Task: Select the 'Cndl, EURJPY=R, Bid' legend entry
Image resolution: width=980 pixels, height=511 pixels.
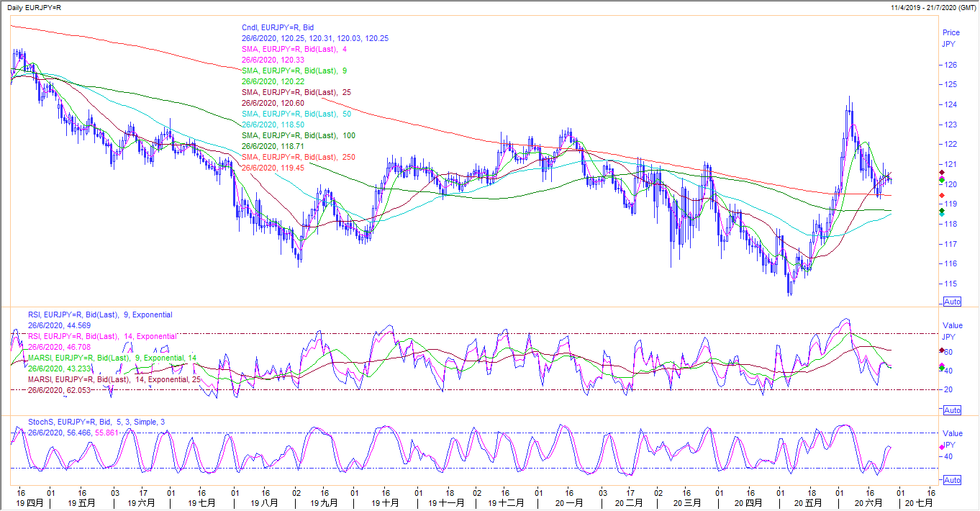Action: (x=278, y=27)
